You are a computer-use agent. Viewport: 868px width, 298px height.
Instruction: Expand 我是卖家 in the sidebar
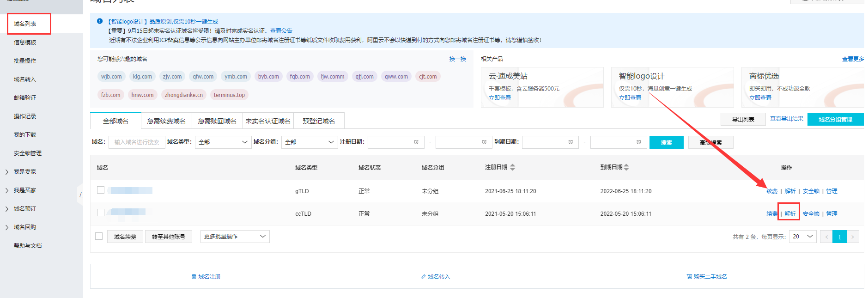tap(24, 172)
